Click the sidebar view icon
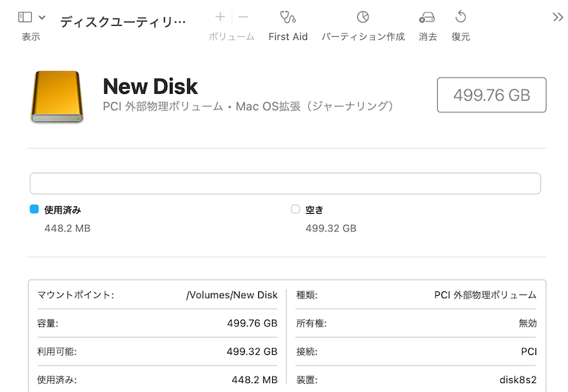This screenshot has width=568, height=392. click(x=25, y=17)
